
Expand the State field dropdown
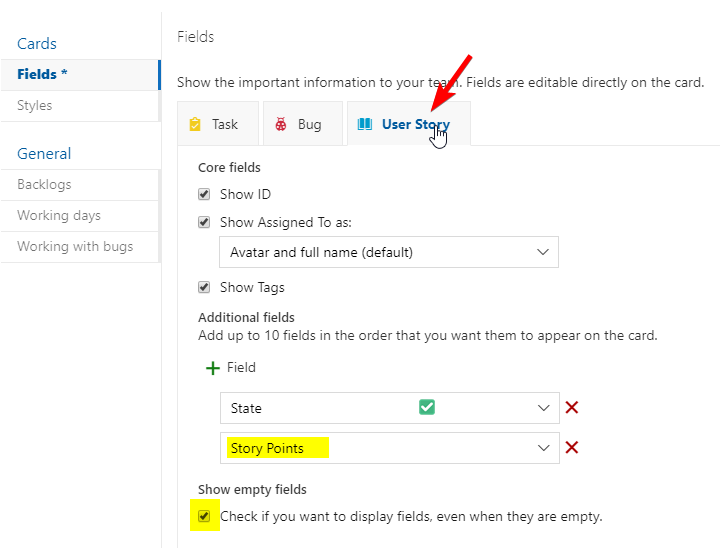tap(543, 408)
